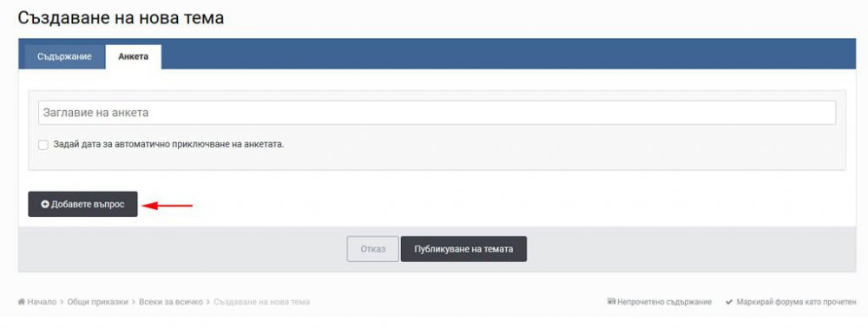The width and height of the screenshot is (868, 327).
Task: Click the Добавете въпрос button
Action: point(82,204)
